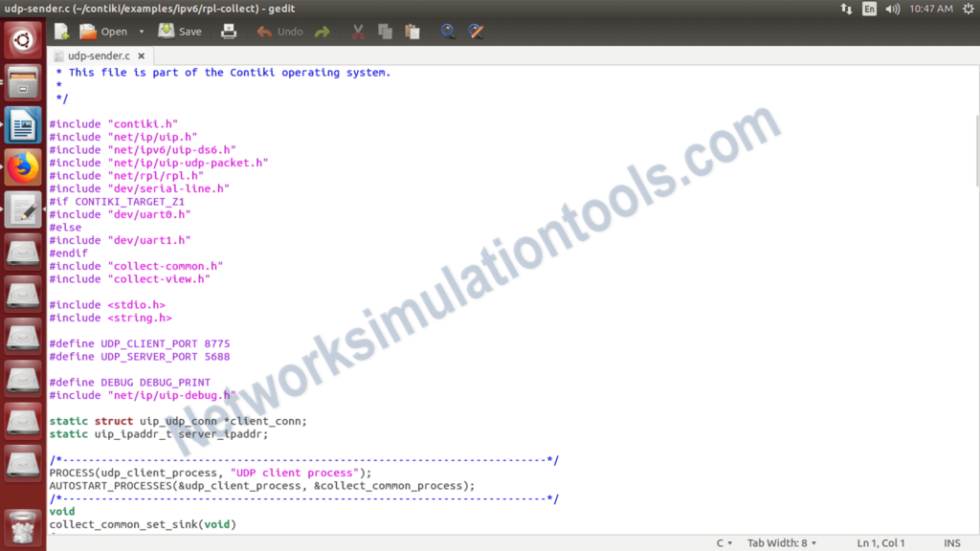The image size is (980, 551).
Task: Copy the selected text
Action: tap(384, 31)
